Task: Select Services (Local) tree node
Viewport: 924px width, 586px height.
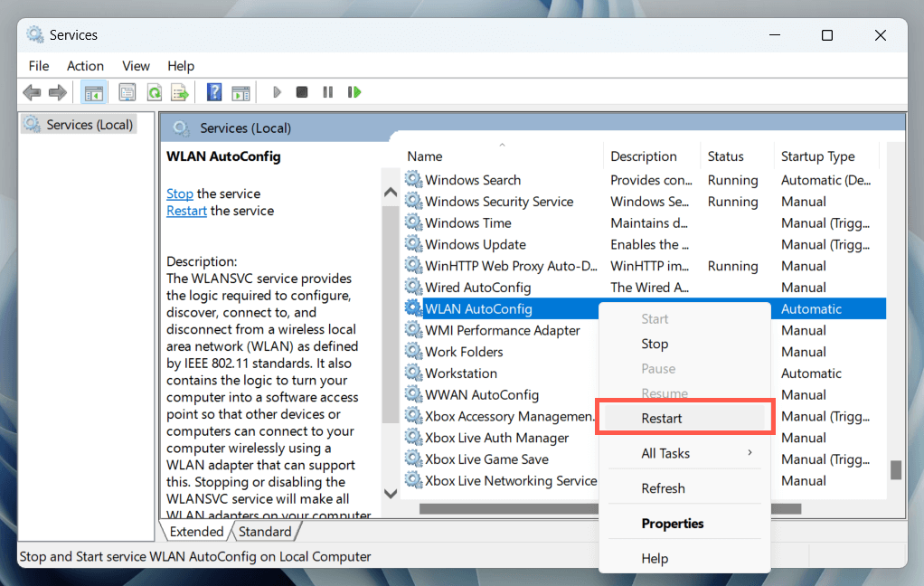Action: 79,125
